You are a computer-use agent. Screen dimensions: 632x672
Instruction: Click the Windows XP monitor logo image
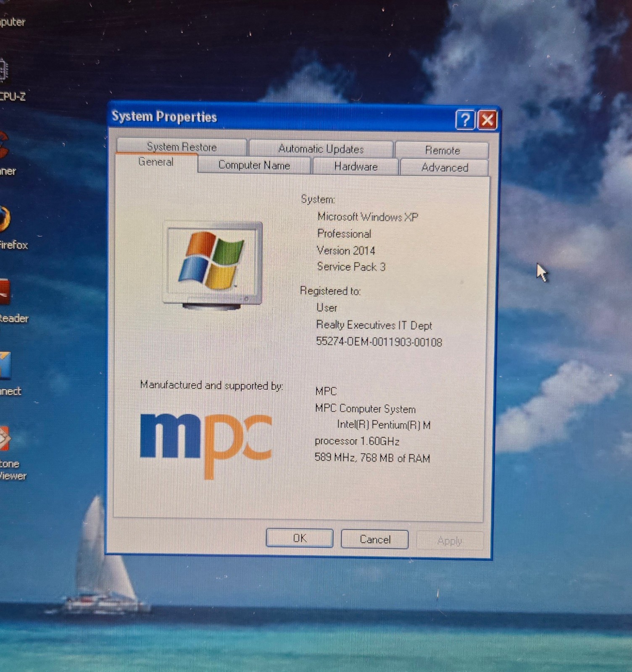coord(213,265)
